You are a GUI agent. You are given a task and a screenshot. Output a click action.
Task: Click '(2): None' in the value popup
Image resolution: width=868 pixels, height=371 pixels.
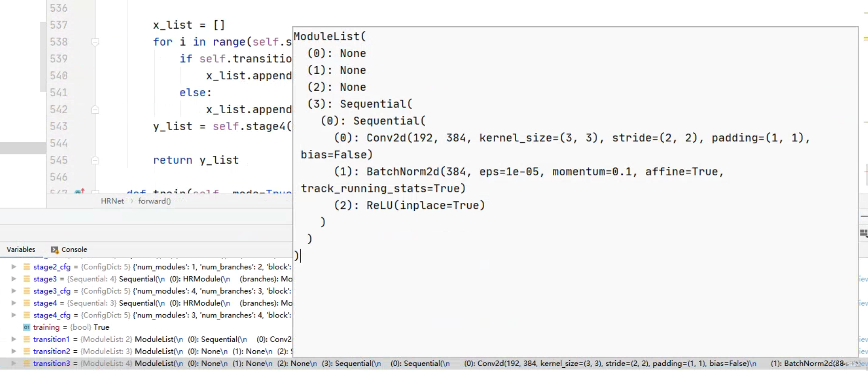pyautogui.click(x=336, y=87)
